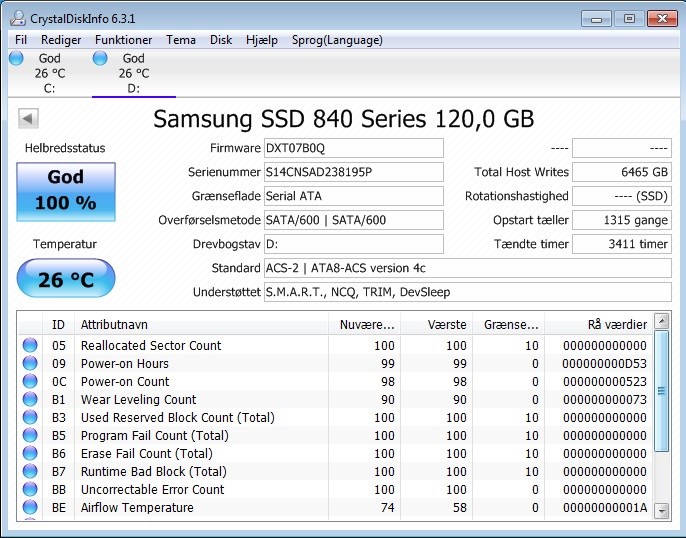Click the Firmware field DXT07B0Q

[x=354, y=148]
